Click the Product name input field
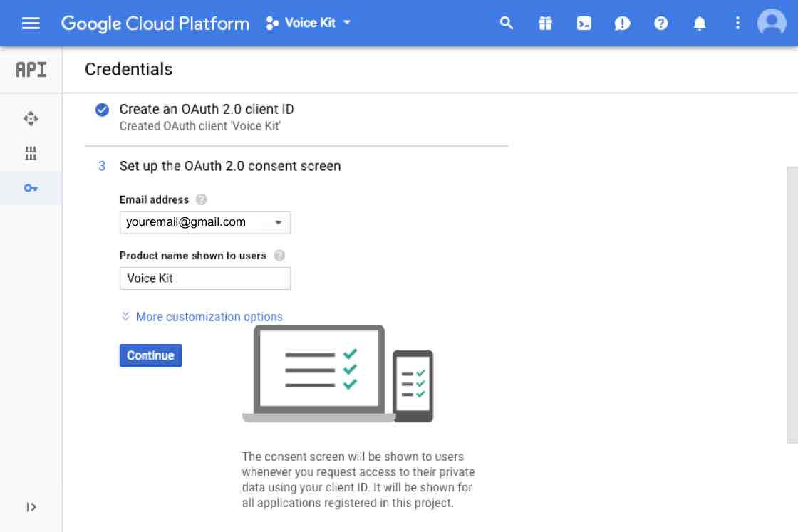The image size is (798, 532). [x=204, y=278]
